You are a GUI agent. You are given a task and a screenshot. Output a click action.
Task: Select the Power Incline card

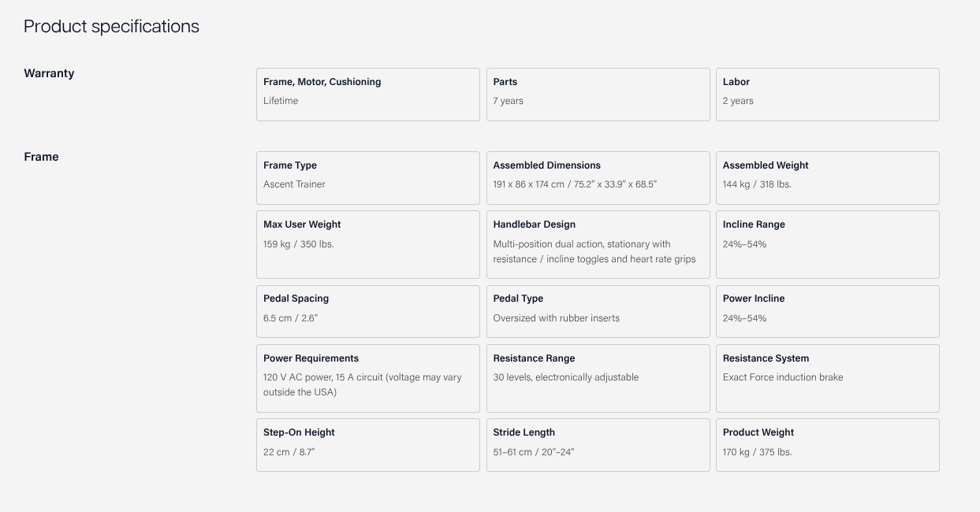point(827,311)
